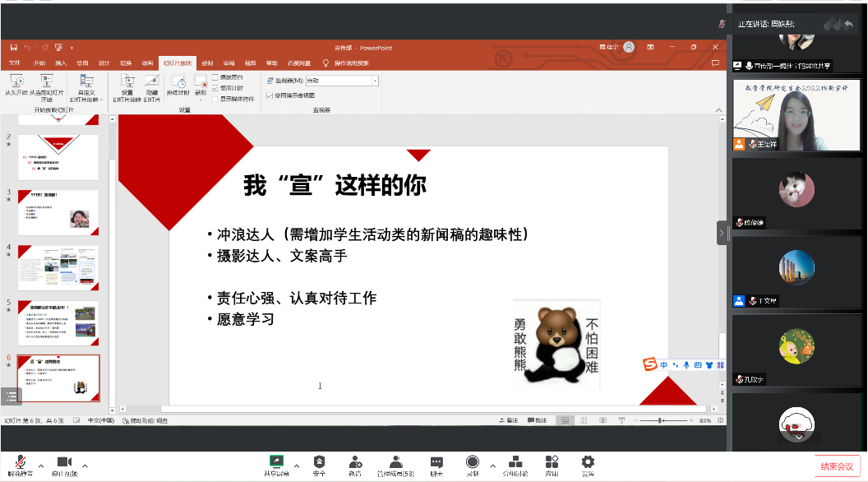This screenshot has width=868, height=482.
Task: Open the Transitions (切换) ribbon tab
Action: click(x=126, y=63)
